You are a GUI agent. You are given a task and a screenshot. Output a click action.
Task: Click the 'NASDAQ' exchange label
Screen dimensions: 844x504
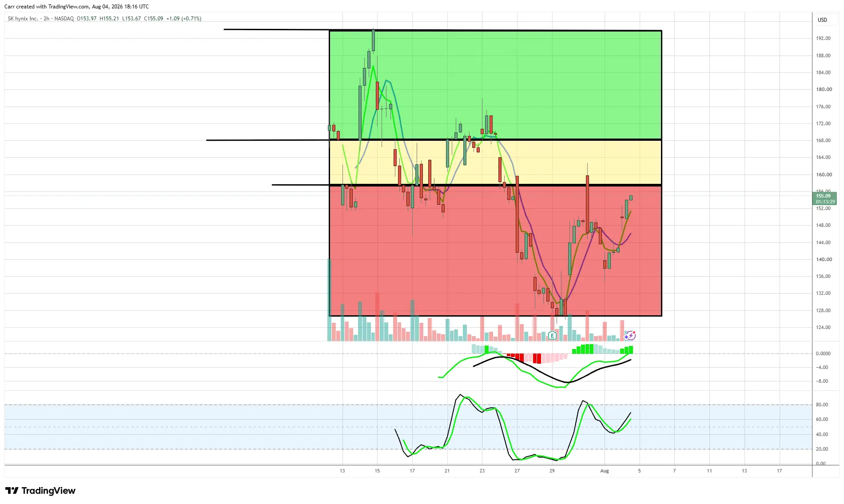64,19
